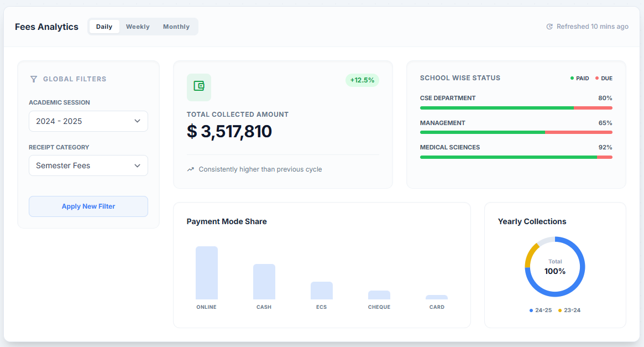Click the green wallet icon
The width and height of the screenshot is (644, 347).
click(199, 86)
